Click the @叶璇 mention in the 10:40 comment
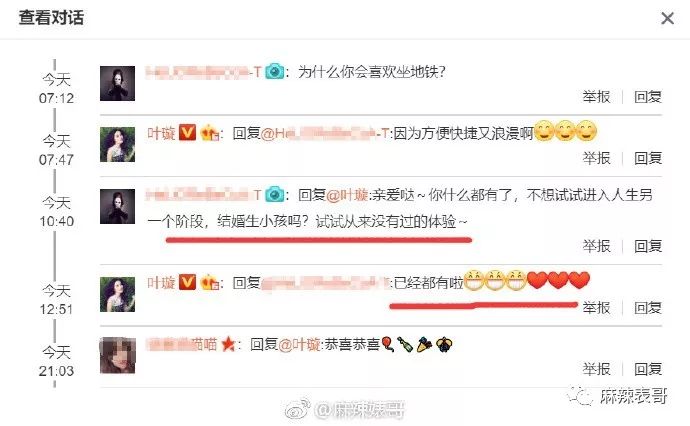 tap(347, 195)
